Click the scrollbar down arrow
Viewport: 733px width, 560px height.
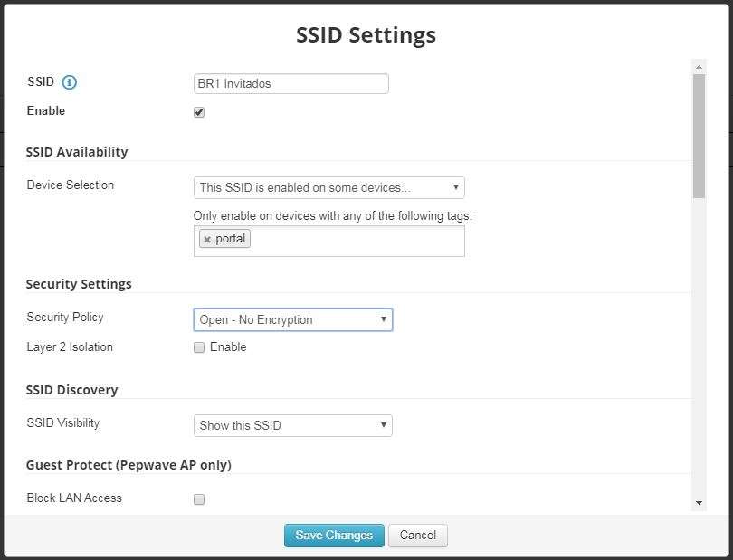point(698,503)
